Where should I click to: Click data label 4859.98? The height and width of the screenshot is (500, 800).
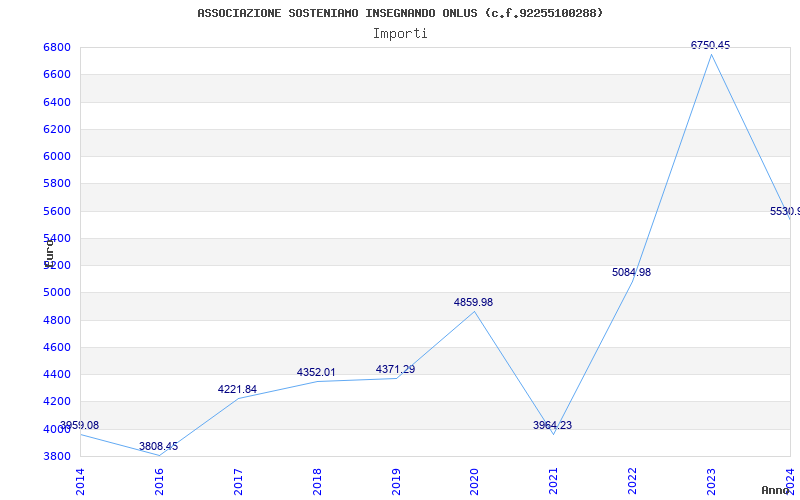473,303
